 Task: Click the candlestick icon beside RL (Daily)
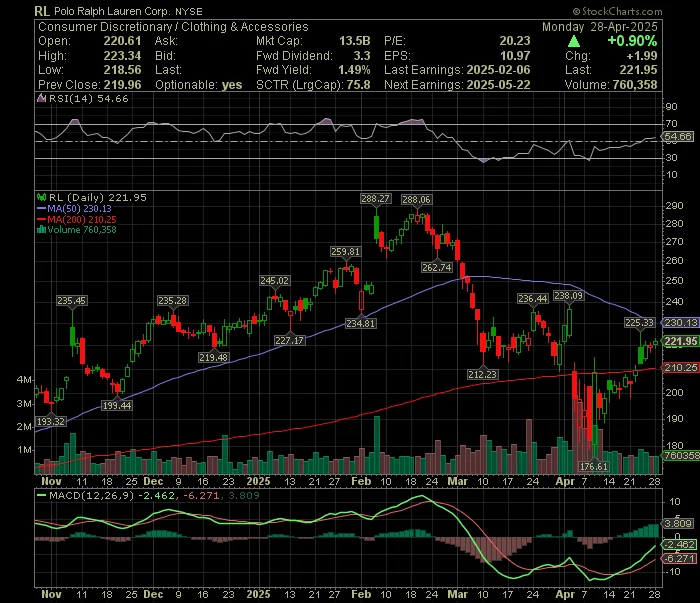pyautogui.click(x=42, y=197)
